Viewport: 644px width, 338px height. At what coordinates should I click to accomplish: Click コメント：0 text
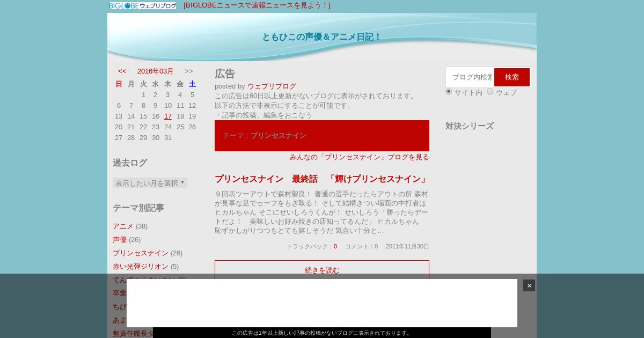pos(361,246)
